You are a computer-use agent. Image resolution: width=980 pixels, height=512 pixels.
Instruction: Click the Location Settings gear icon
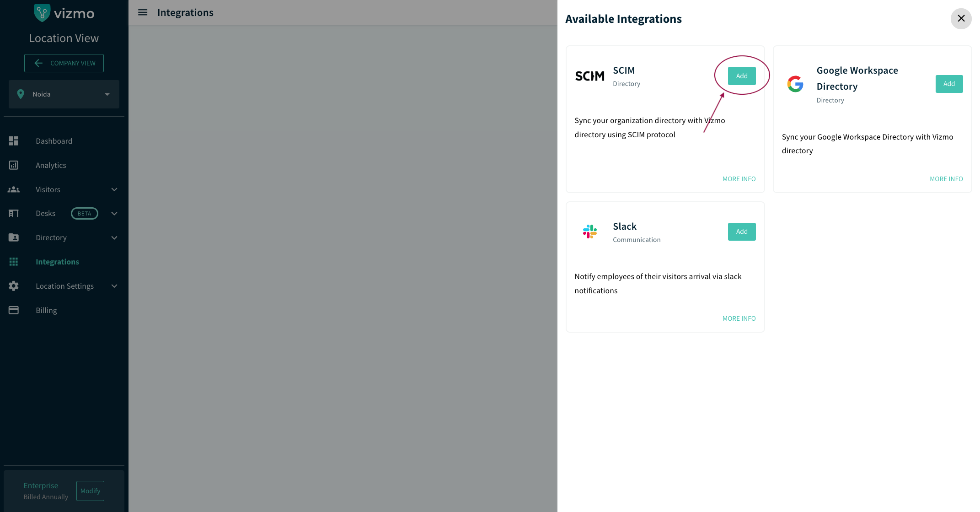(14, 286)
